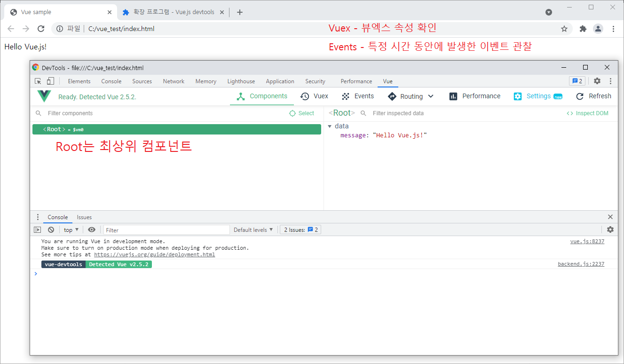Expand the Routing dropdown
This screenshot has width=624, height=364.
coord(411,96)
